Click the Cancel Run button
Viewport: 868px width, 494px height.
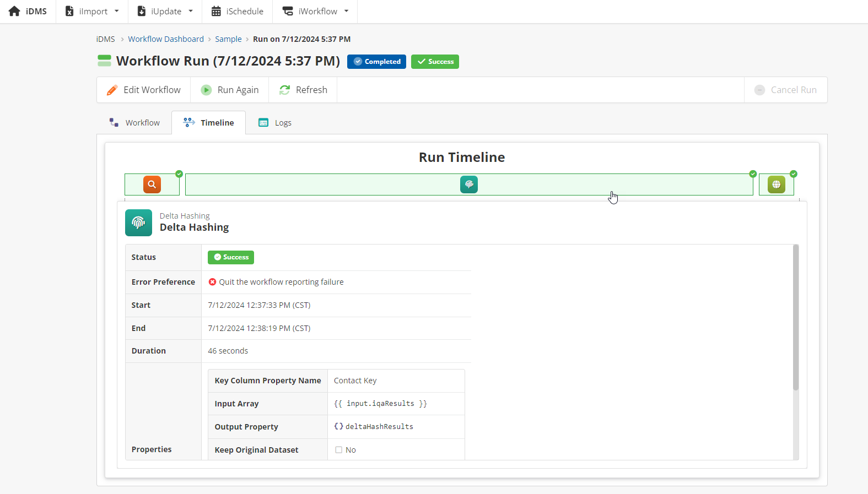pos(786,90)
